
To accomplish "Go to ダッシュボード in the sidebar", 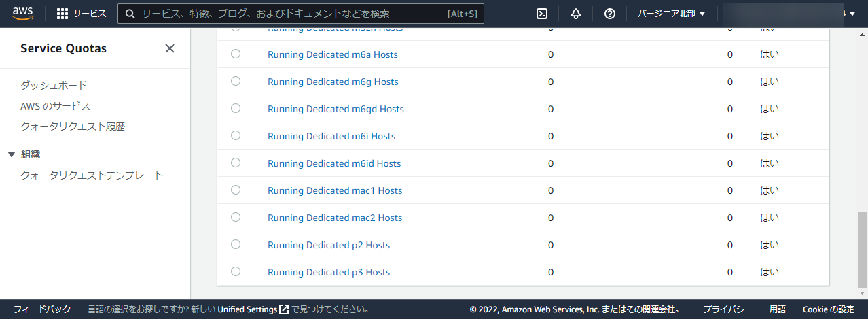I will (54, 85).
